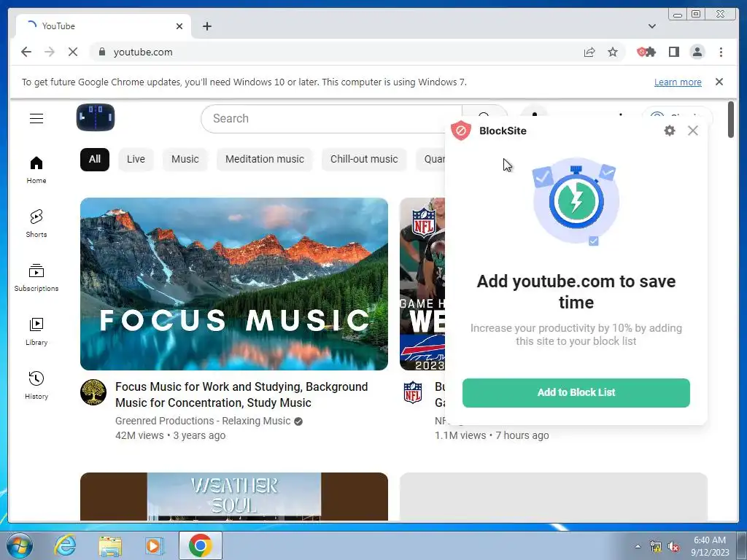Select the YouTube browser tab
Viewport: 747px width, 560px height.
(x=104, y=26)
